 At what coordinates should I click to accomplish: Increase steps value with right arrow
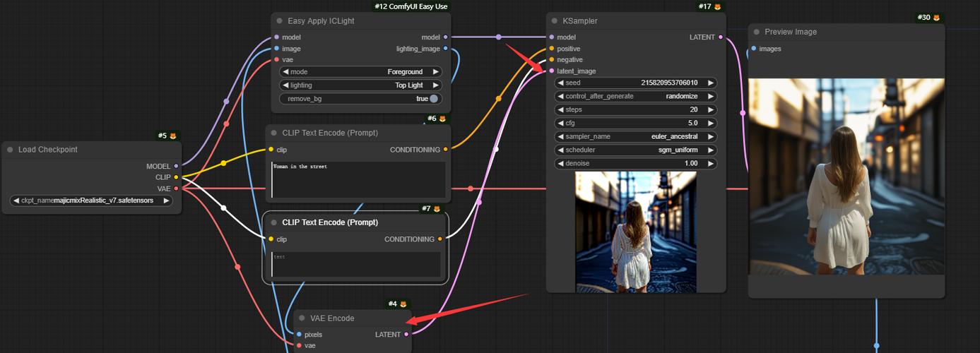click(x=710, y=110)
